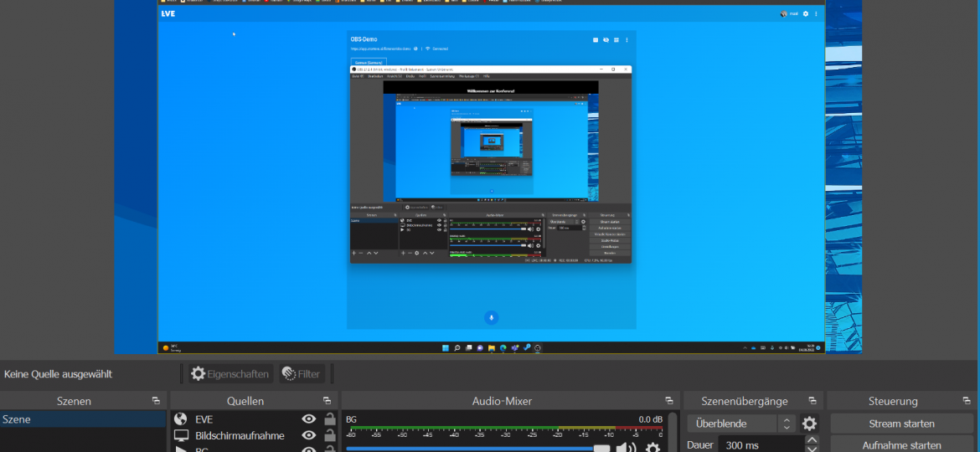The image size is (980, 452).
Task: Lock the Bildschirmaufnahme source
Action: tap(329, 436)
